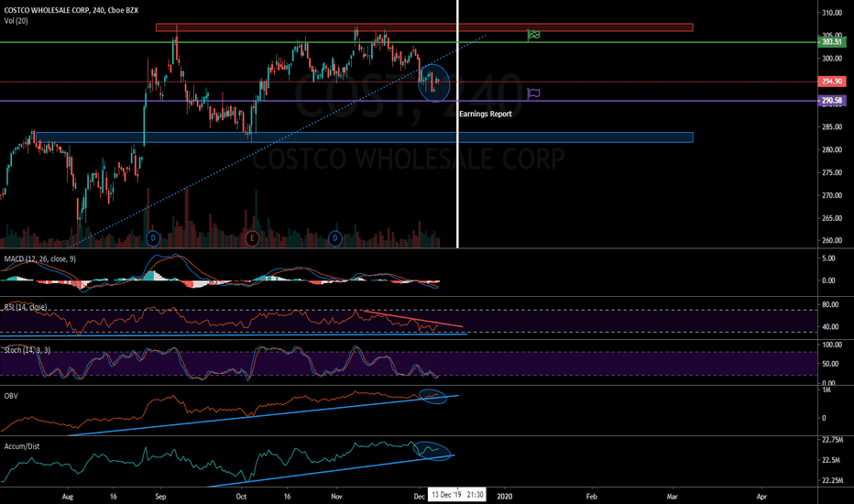This screenshot has height=504, width=854.
Task: Click the Sep label on time axis
Action: (x=160, y=497)
